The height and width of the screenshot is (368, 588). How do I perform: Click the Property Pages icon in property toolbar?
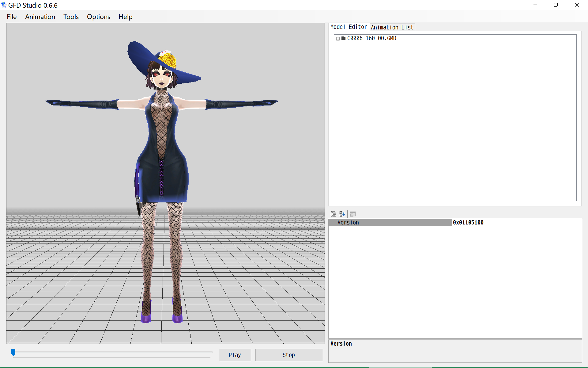coord(353,214)
